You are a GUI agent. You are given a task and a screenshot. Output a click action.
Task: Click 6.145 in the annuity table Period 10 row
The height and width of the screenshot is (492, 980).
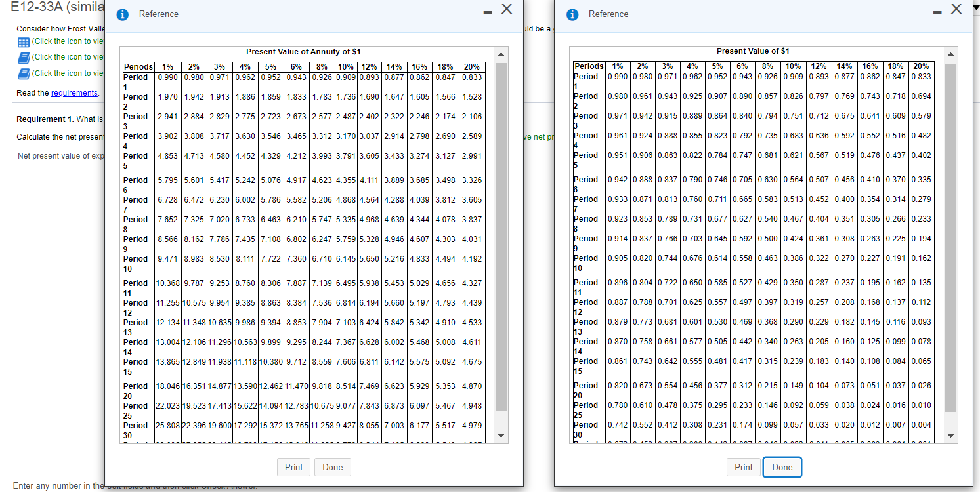pyautogui.click(x=346, y=259)
